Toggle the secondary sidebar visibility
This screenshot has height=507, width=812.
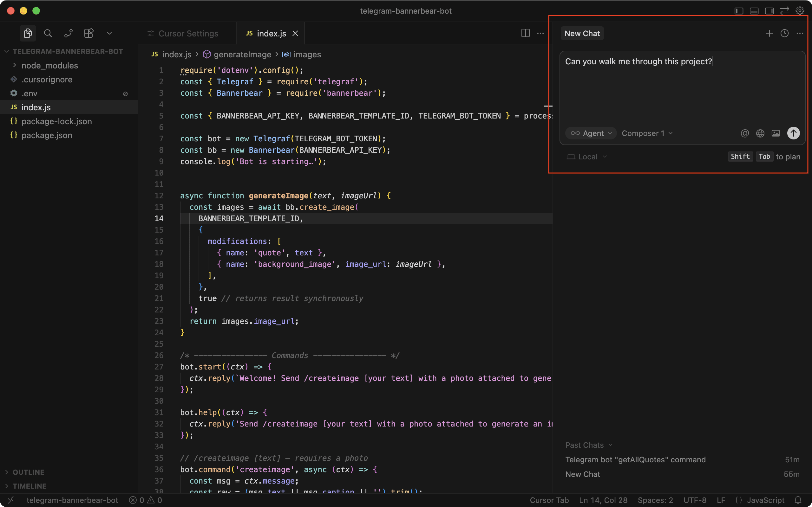click(x=769, y=11)
